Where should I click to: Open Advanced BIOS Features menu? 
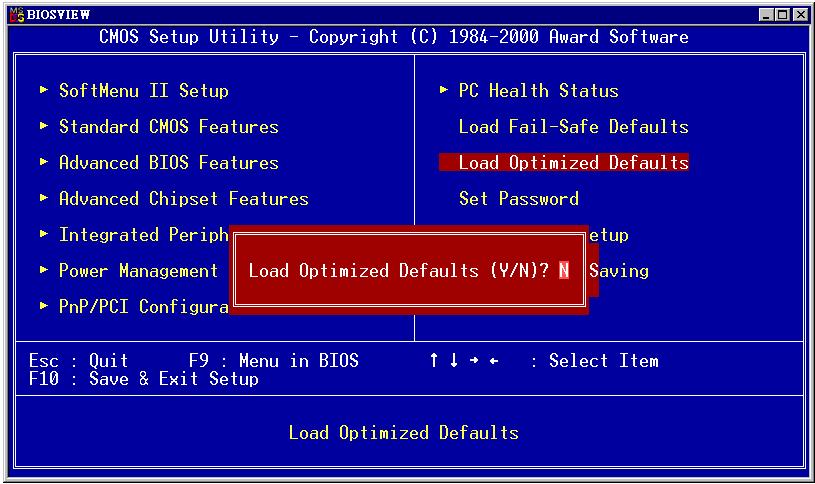click(x=168, y=163)
